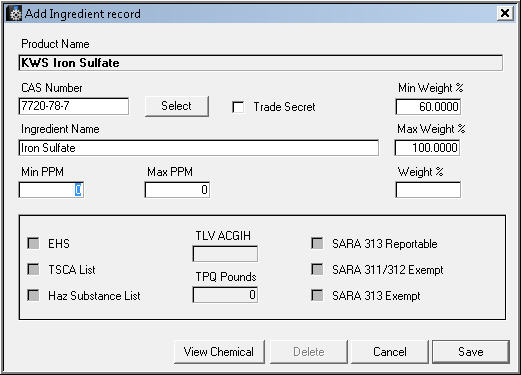Viewport: 521px width, 375px height.
Task: Click the Product Name label
Action: (55, 44)
